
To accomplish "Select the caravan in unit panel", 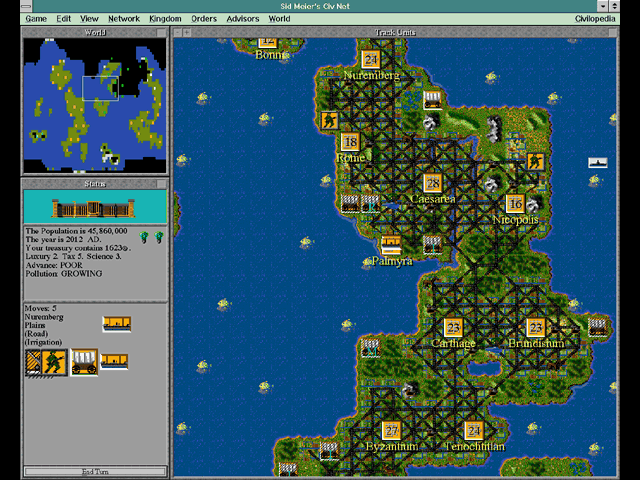I will [x=84, y=362].
